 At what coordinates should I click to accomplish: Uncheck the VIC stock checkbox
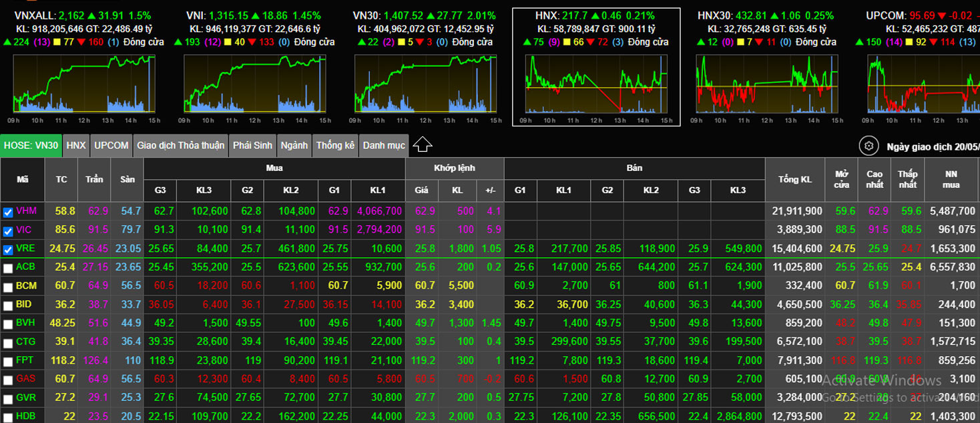point(8,231)
